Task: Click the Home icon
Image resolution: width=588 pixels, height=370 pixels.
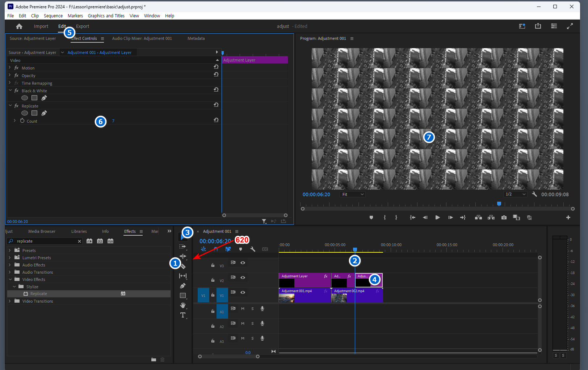Action: [19, 26]
